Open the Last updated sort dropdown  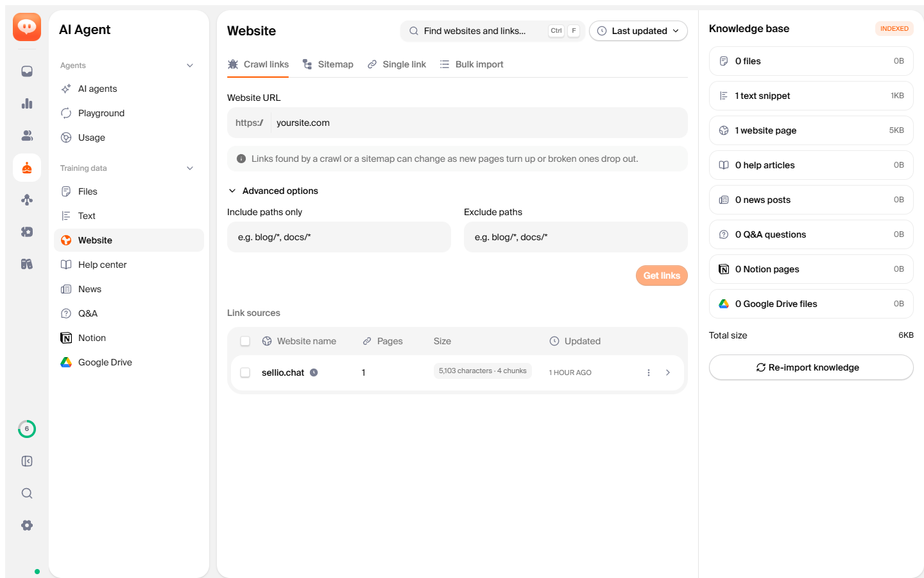(638, 31)
